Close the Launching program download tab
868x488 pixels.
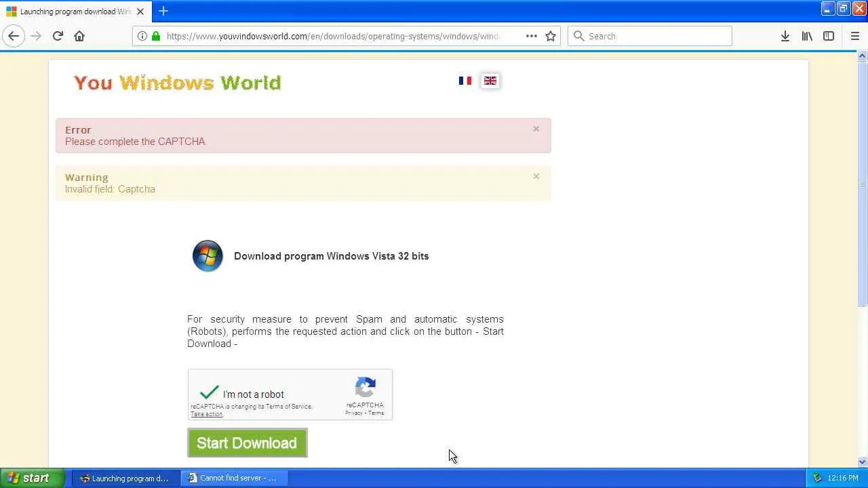140,12
